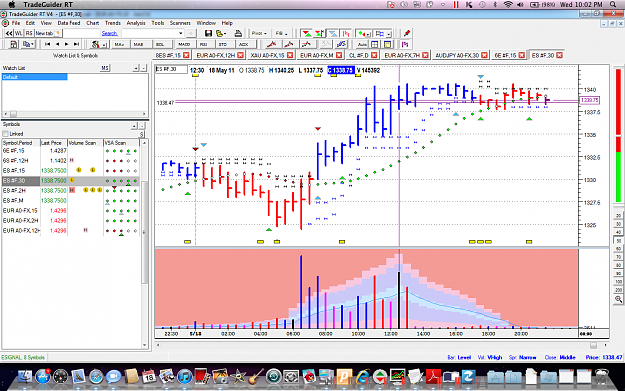Viewport: 625px width, 391px height.
Task: Open the Analysis menu
Action: [136, 23]
